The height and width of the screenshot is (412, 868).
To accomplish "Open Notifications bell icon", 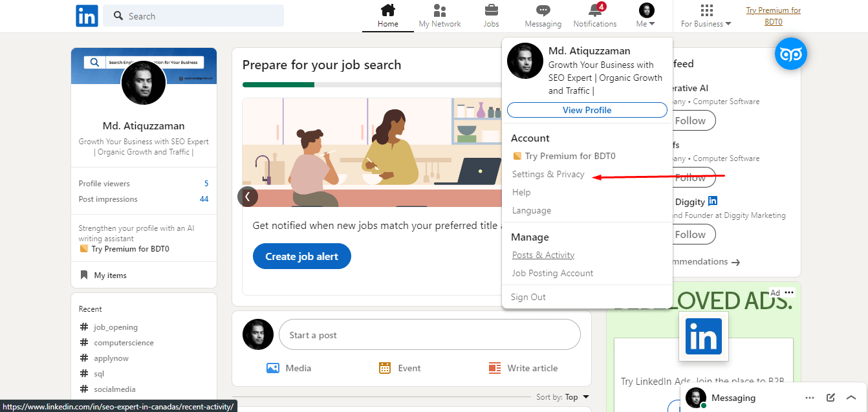I will (594, 10).
